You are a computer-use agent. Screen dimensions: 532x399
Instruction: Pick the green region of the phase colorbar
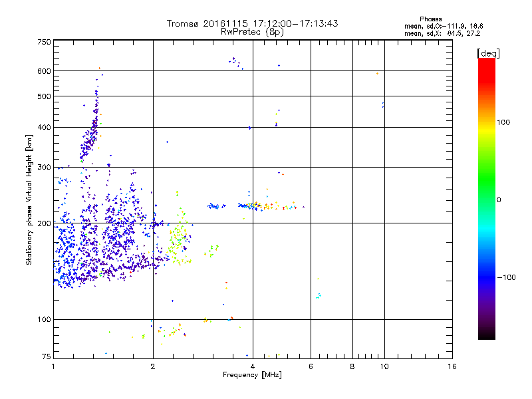coord(487,180)
